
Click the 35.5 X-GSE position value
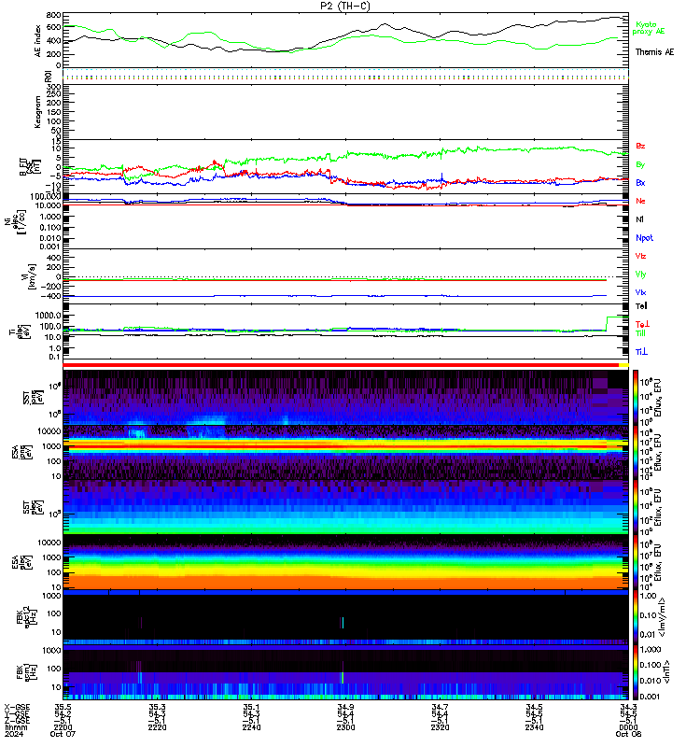pos(63,707)
